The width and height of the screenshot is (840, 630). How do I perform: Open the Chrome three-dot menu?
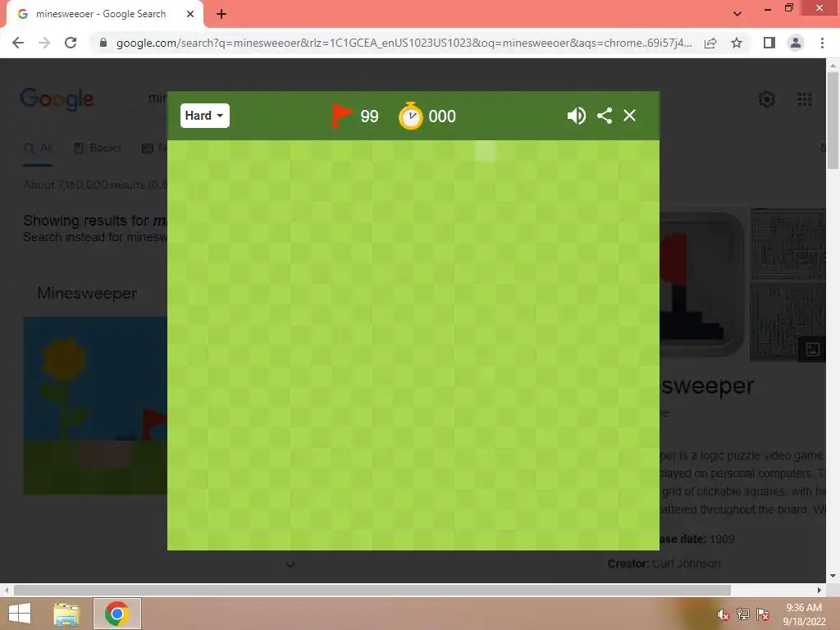822,43
